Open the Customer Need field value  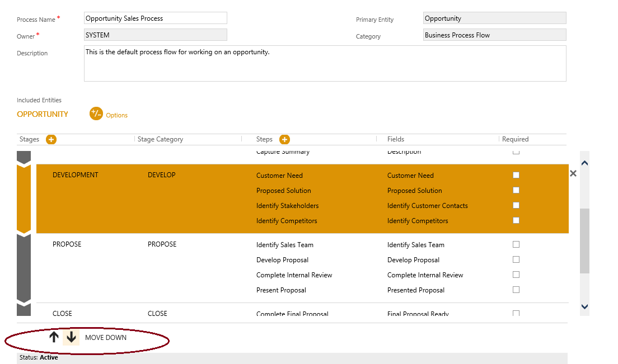(410, 176)
